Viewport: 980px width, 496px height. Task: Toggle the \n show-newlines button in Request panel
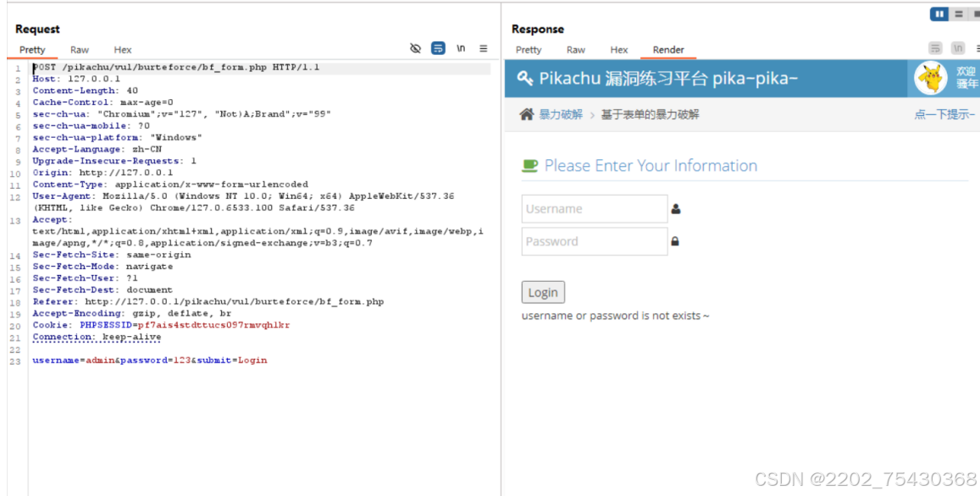coord(461,49)
